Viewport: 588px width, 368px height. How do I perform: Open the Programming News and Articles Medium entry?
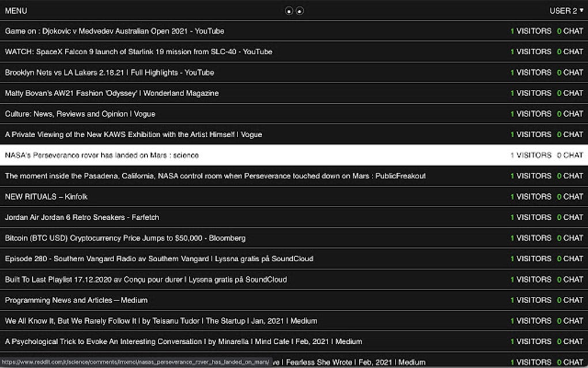76,300
